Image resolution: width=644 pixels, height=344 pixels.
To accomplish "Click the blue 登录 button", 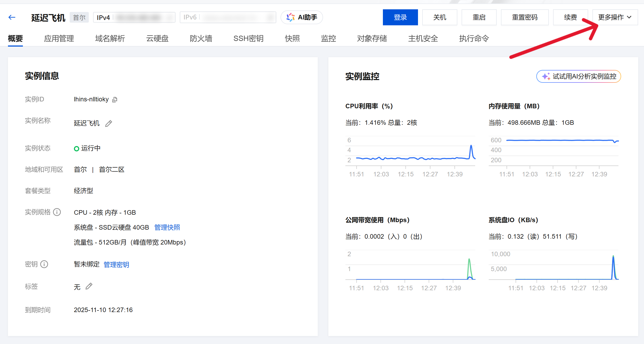I will pyautogui.click(x=400, y=18).
